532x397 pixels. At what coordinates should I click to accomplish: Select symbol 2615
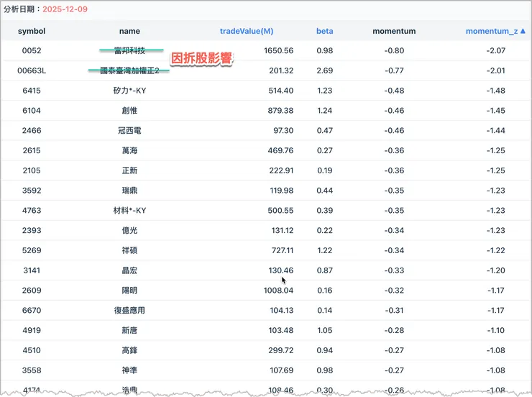[x=32, y=150]
